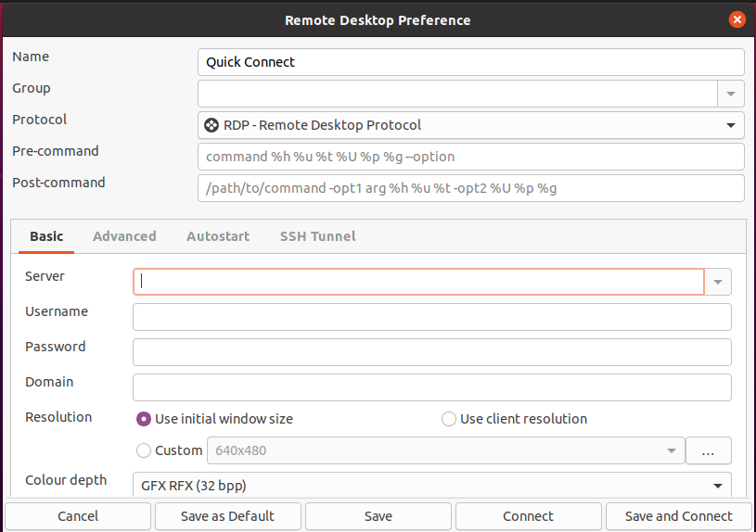Close the Remote Desktop Preference window
756x532 pixels.
click(737, 19)
